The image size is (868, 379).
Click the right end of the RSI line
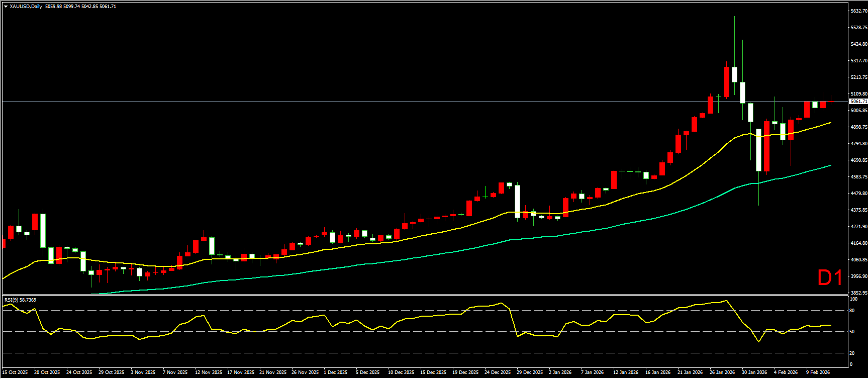(830, 325)
